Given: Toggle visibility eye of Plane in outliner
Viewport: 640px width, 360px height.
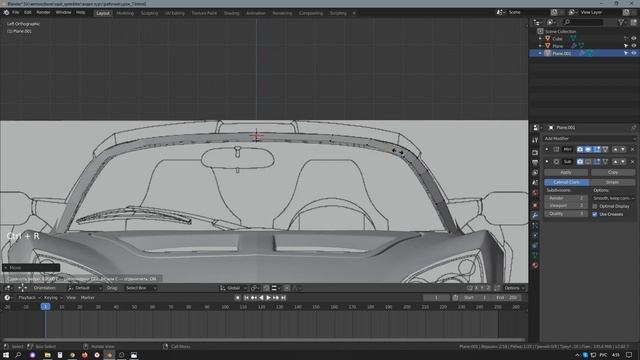Looking at the screenshot, I should tap(634, 46).
